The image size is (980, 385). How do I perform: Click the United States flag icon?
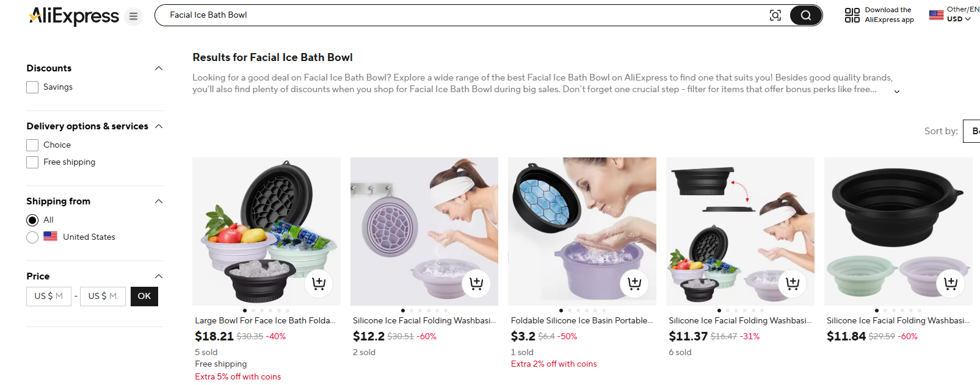point(935,15)
